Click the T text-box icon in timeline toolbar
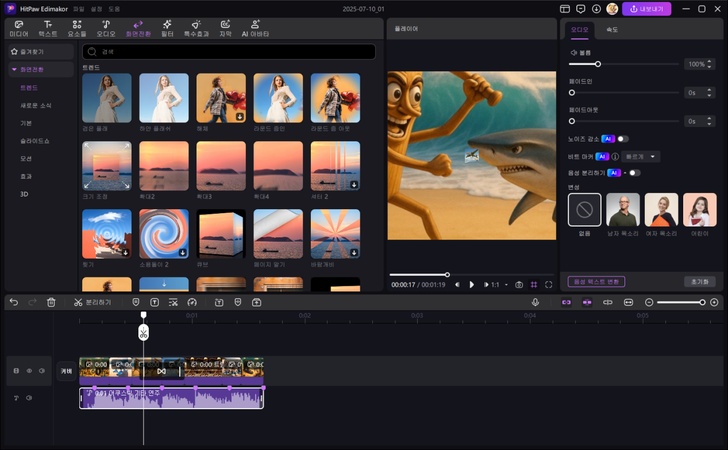728x450 pixels. tap(154, 302)
